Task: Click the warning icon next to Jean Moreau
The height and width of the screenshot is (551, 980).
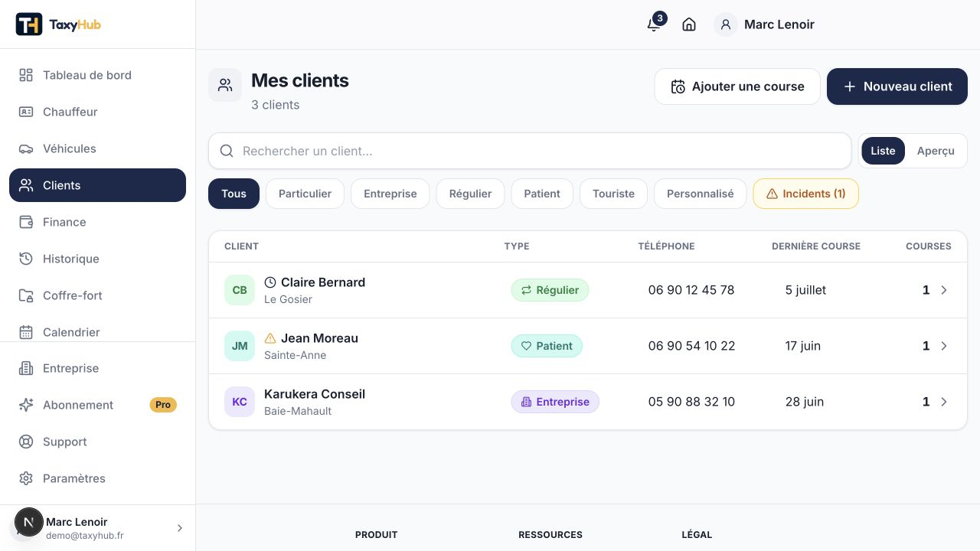Action: [270, 338]
